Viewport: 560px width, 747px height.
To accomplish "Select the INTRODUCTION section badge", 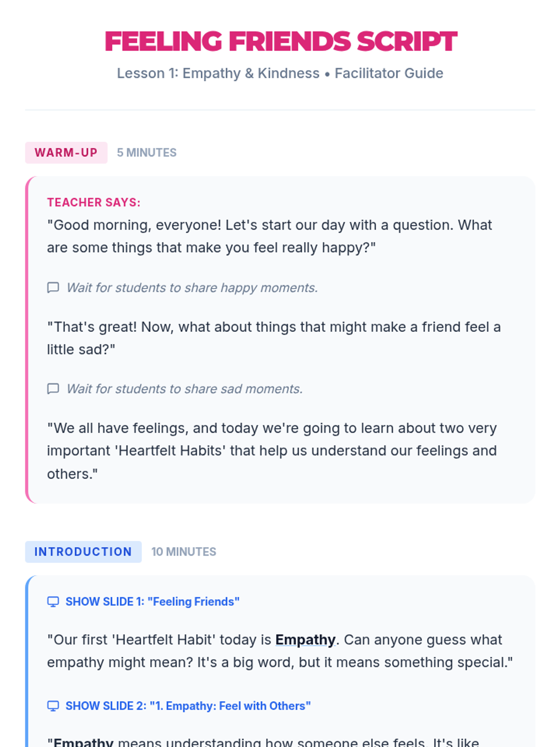I will click(x=83, y=552).
